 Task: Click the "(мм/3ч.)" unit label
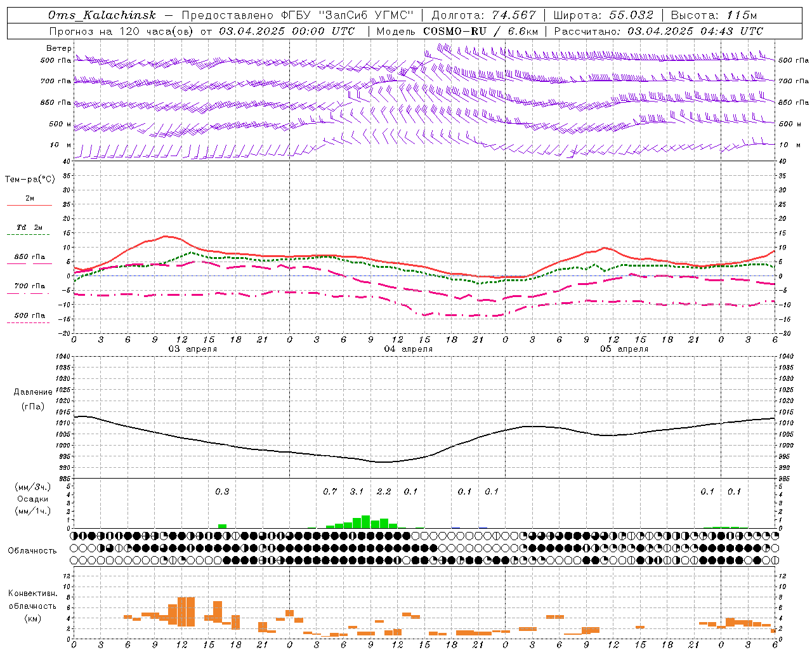point(33,487)
